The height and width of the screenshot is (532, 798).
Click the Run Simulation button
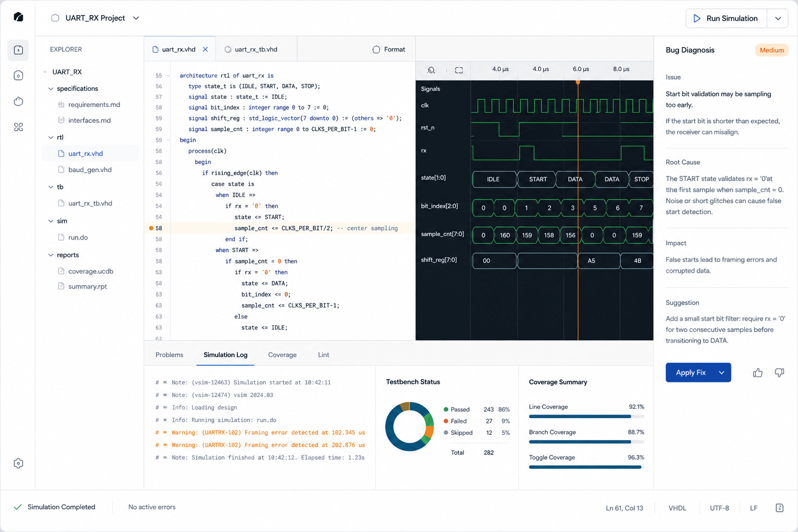726,18
